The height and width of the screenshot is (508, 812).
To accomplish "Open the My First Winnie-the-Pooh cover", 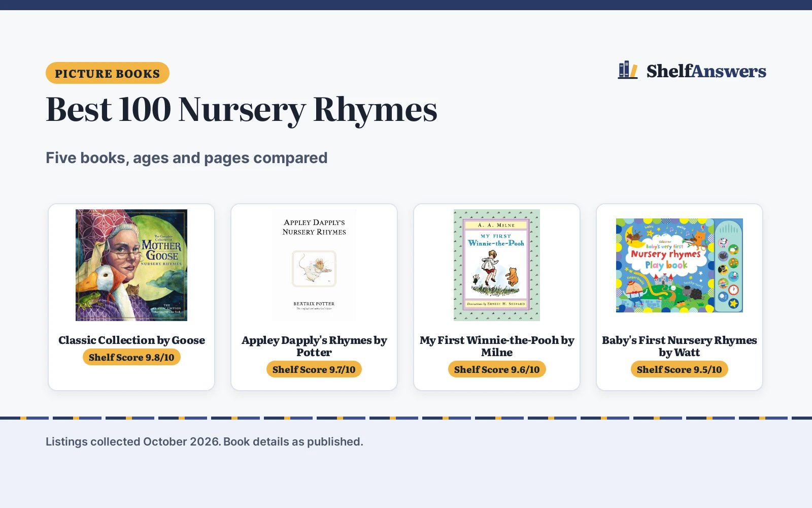I will 497,265.
